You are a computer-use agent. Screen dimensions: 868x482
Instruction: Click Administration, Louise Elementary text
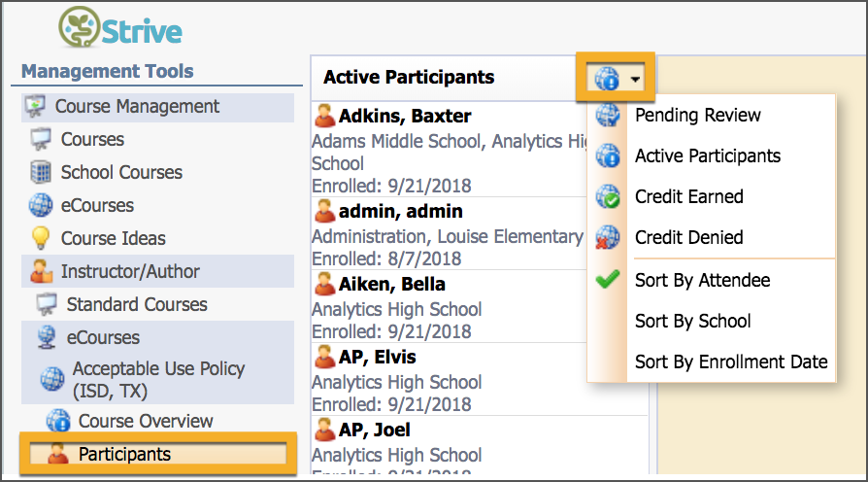tap(448, 236)
